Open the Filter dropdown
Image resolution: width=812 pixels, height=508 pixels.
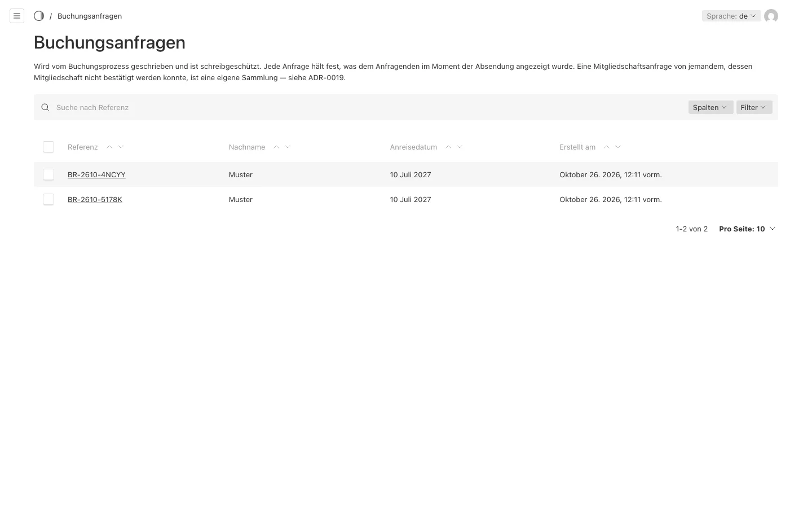(754, 107)
